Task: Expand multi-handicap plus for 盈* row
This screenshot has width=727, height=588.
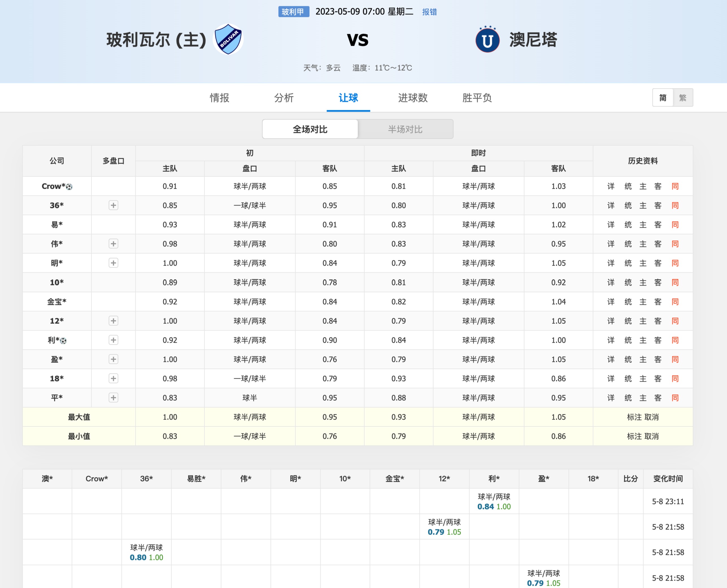Action: pos(114,359)
